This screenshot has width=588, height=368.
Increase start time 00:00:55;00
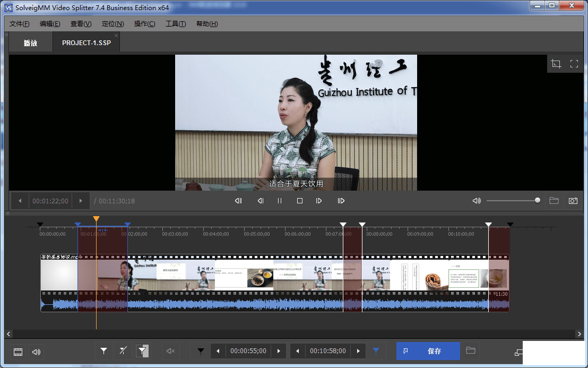279,351
